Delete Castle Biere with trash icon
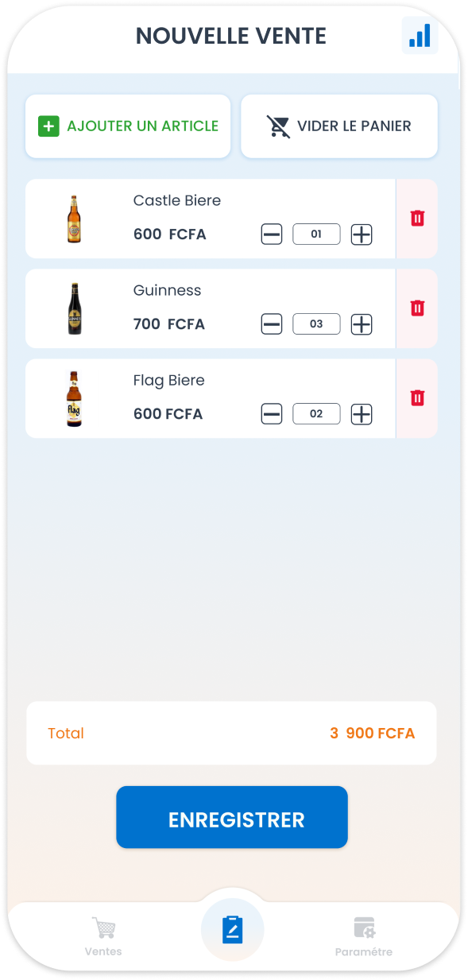Viewport: 468px width, 980px height. point(417,219)
